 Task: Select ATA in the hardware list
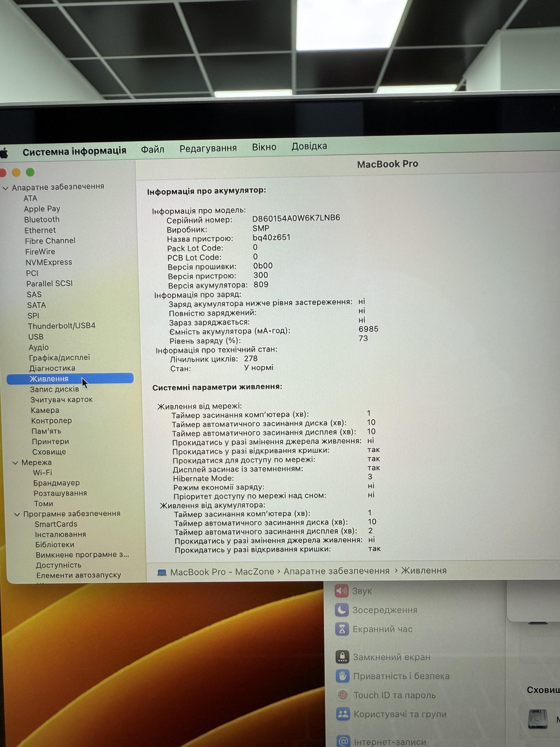[30, 198]
